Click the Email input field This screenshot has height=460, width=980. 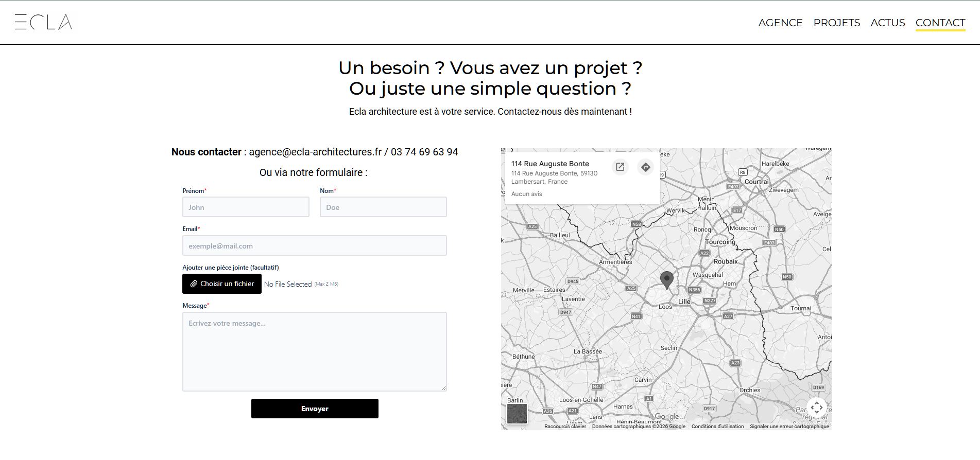coord(314,246)
